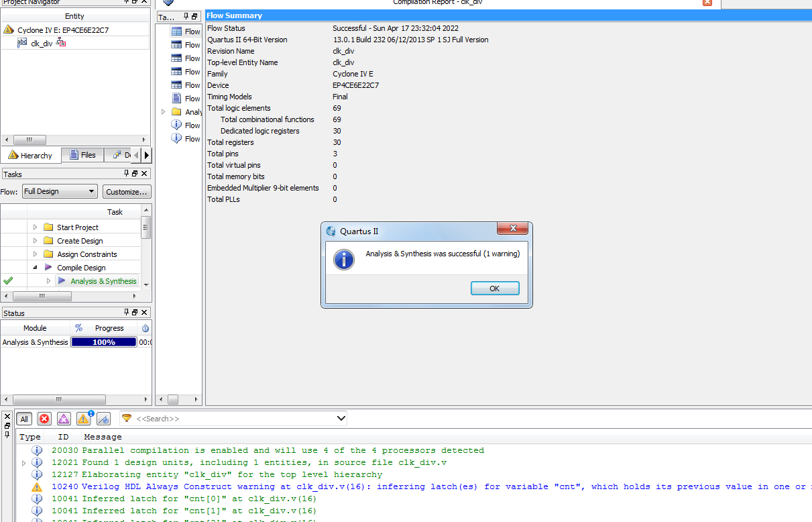
Task: Select the clk_div entity row
Action: click(75, 43)
